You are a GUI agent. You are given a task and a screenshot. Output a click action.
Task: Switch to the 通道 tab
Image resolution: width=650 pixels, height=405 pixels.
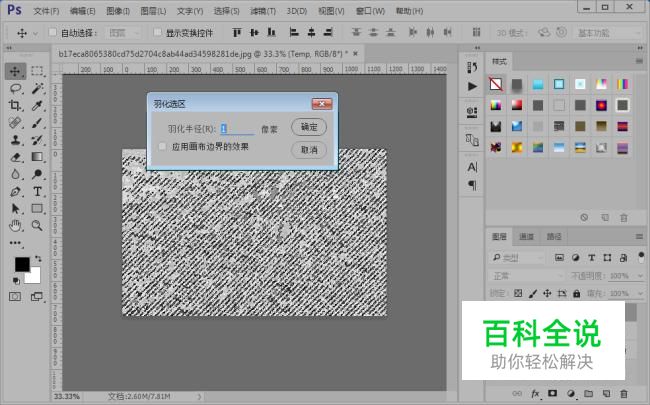click(x=526, y=237)
